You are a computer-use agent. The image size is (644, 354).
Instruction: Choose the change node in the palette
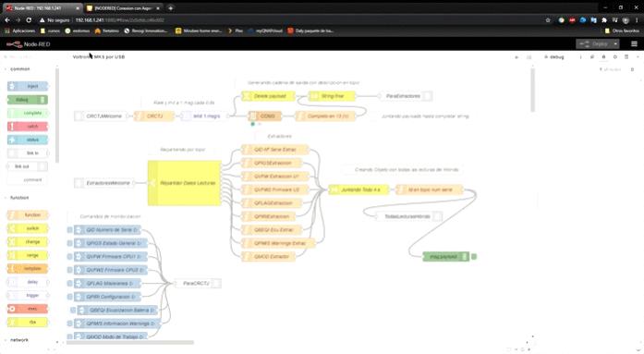(28, 242)
